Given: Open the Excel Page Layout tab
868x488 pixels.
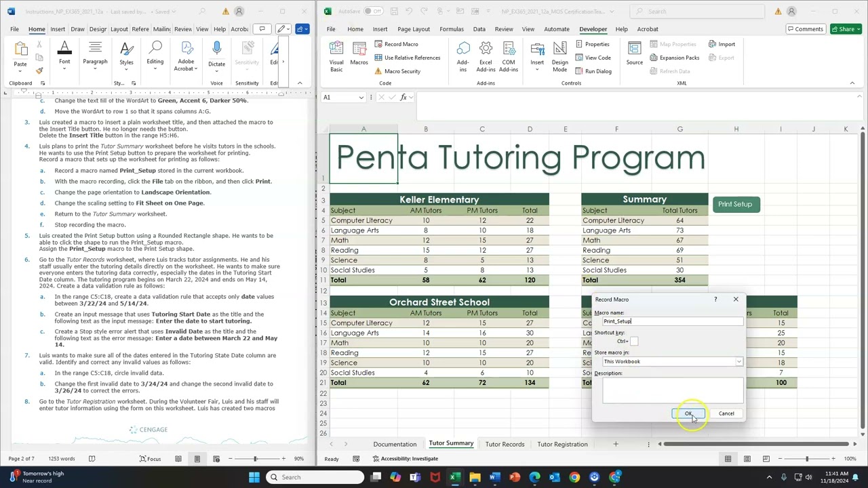Looking at the screenshot, I should 414,29.
